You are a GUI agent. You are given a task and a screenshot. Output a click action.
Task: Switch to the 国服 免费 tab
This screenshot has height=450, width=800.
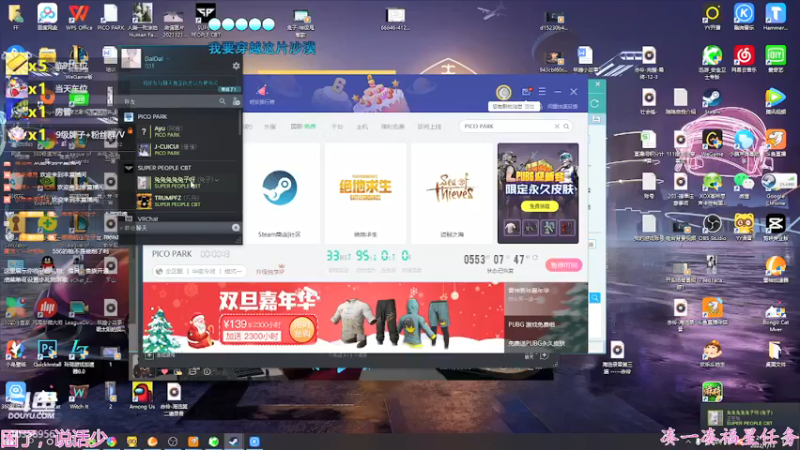303,127
